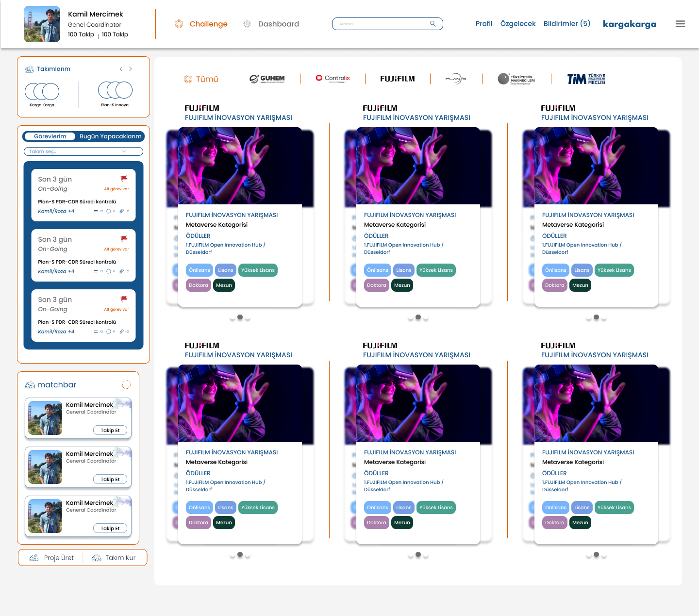Viewport: 699px width, 616px height.
Task: Open Bildirimler (5) notifications
Action: pyautogui.click(x=567, y=23)
